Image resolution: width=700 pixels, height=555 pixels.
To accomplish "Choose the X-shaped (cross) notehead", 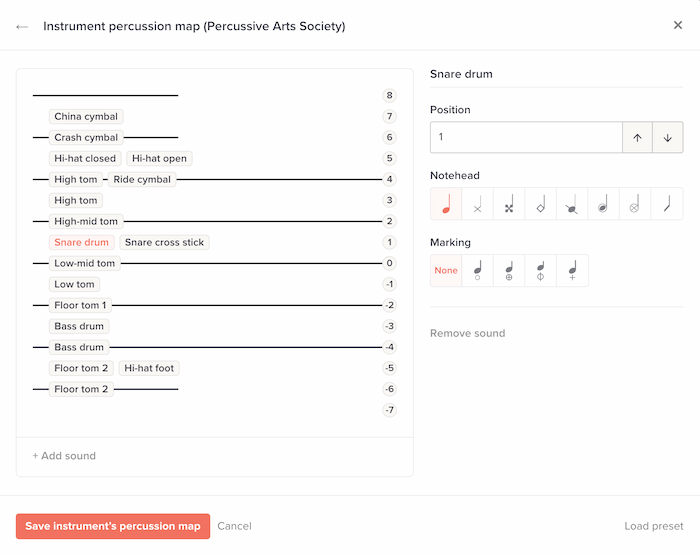I will [477, 204].
